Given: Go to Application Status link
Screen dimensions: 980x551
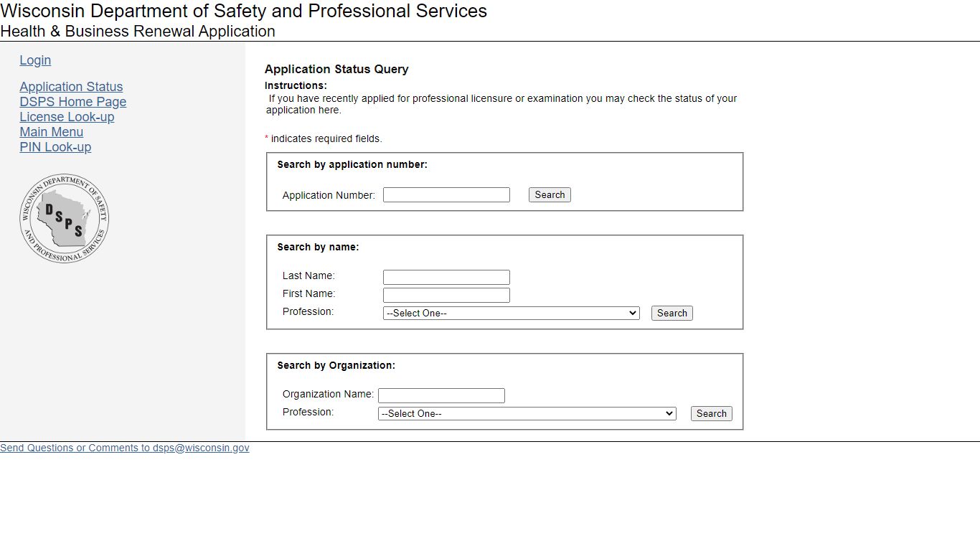Looking at the screenshot, I should [x=71, y=87].
